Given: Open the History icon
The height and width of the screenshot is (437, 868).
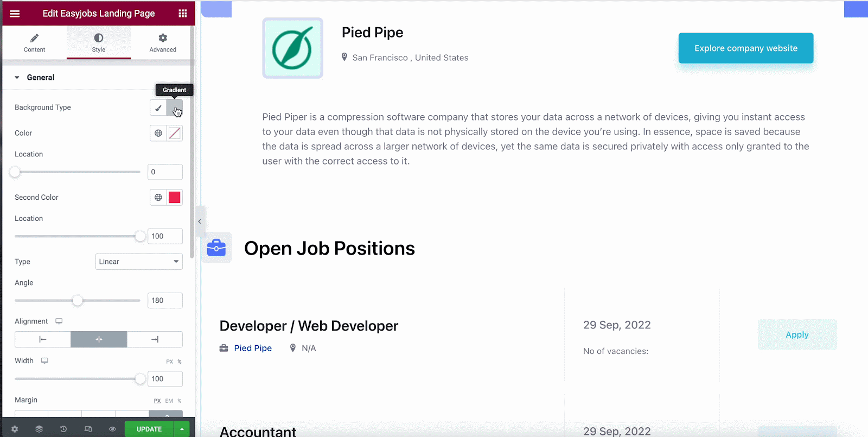Looking at the screenshot, I should click(x=63, y=429).
